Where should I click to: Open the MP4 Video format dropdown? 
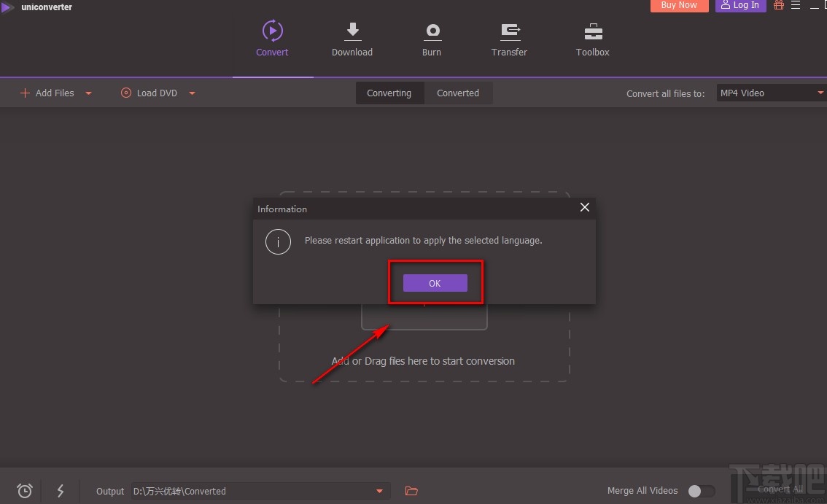coord(770,93)
